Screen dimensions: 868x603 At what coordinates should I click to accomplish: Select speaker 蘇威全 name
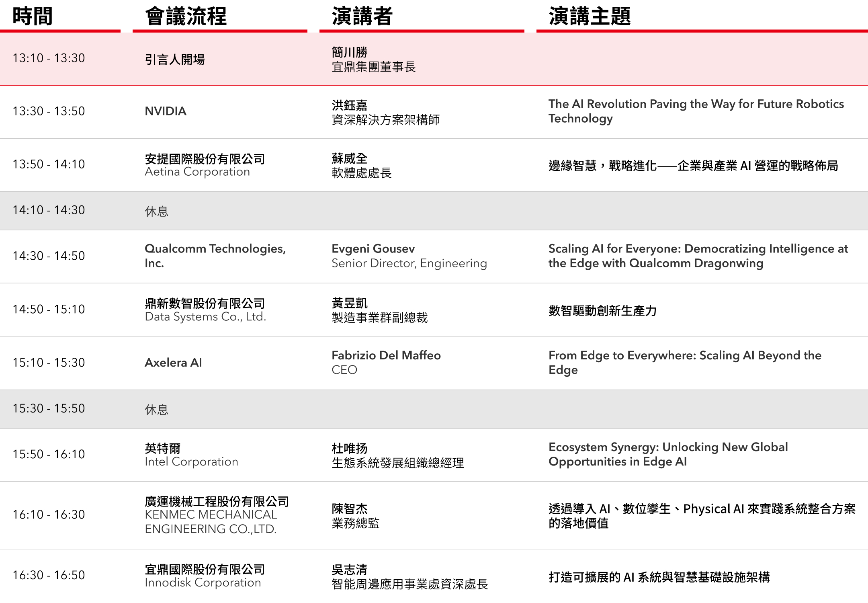tap(349, 158)
